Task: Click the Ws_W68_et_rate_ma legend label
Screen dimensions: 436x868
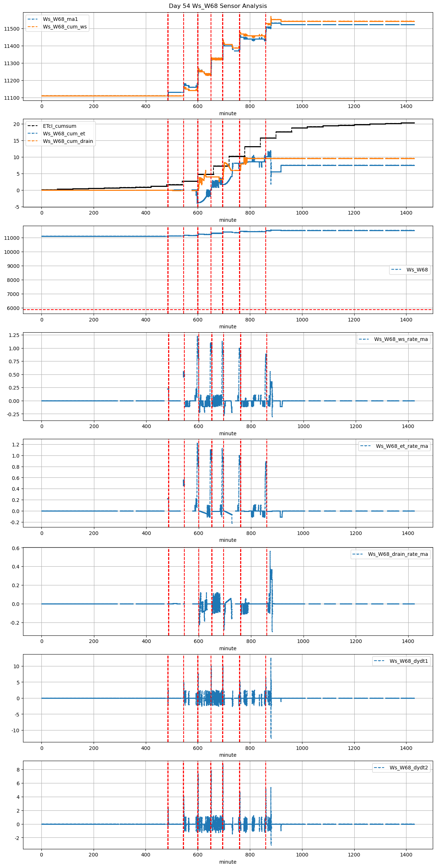Action: pyautogui.click(x=402, y=446)
